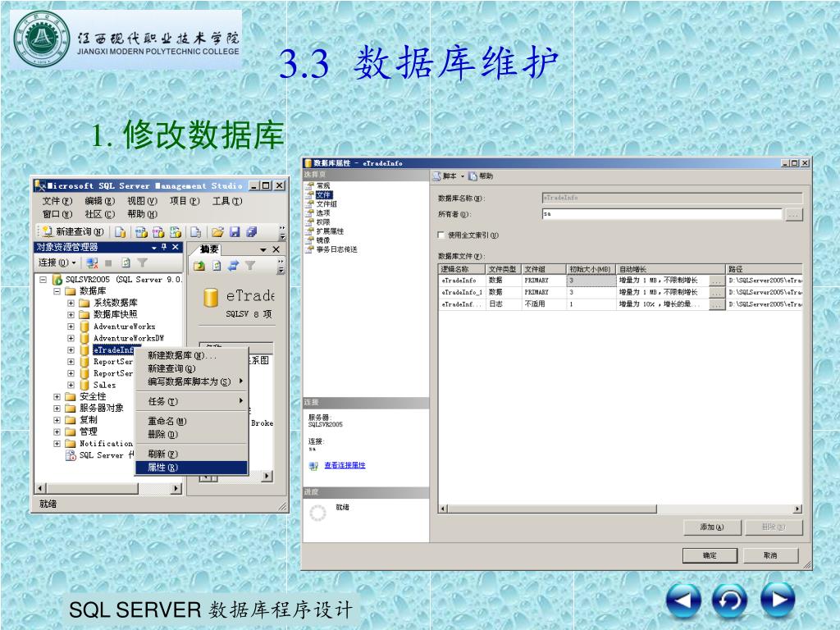Image resolution: width=840 pixels, height=630 pixels.
Task: Click the 查看连接属性 icon beside link
Action: tap(314, 466)
